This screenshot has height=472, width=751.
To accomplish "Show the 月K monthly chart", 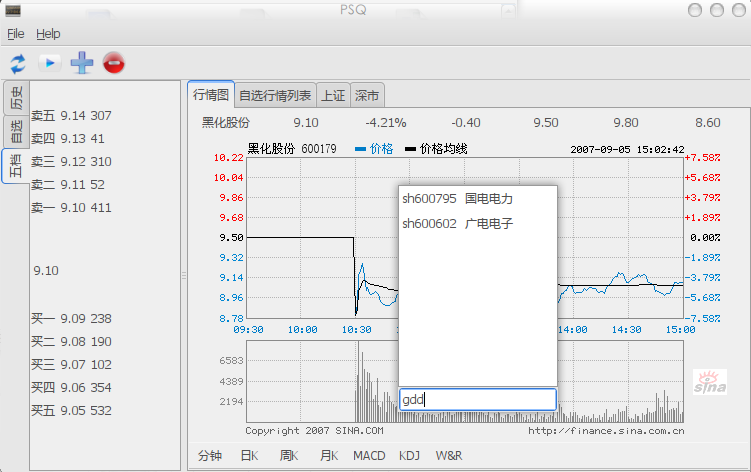I will pyautogui.click(x=329, y=455).
